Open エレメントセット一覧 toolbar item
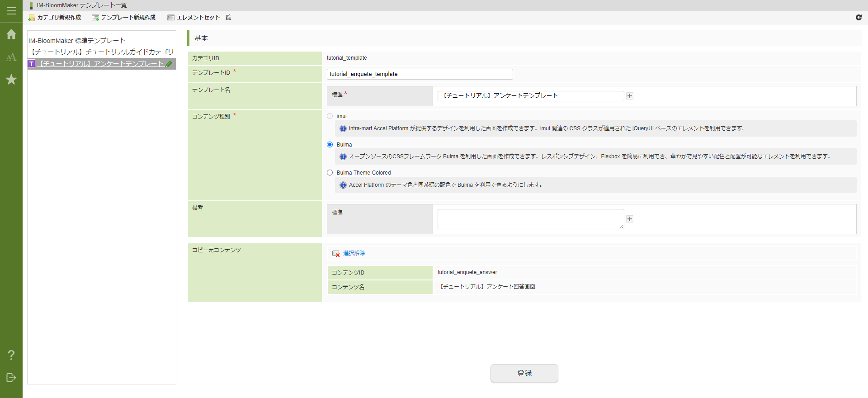868x398 pixels. 199,18
